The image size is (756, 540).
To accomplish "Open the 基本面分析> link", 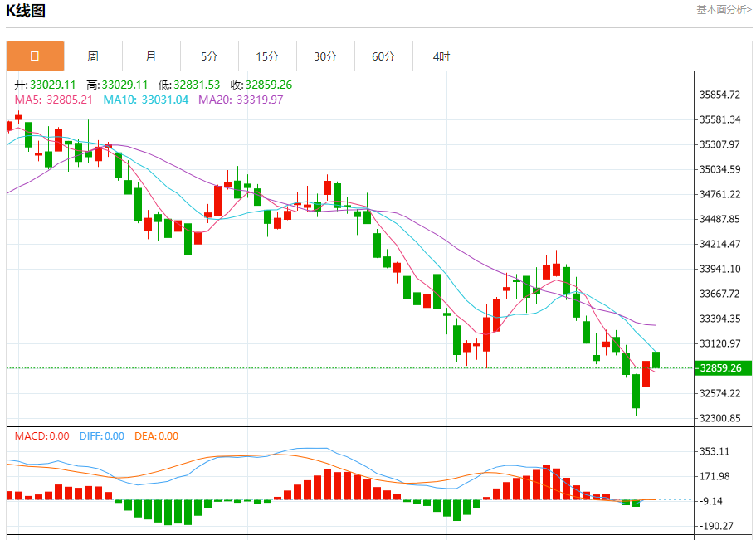I will point(723,10).
